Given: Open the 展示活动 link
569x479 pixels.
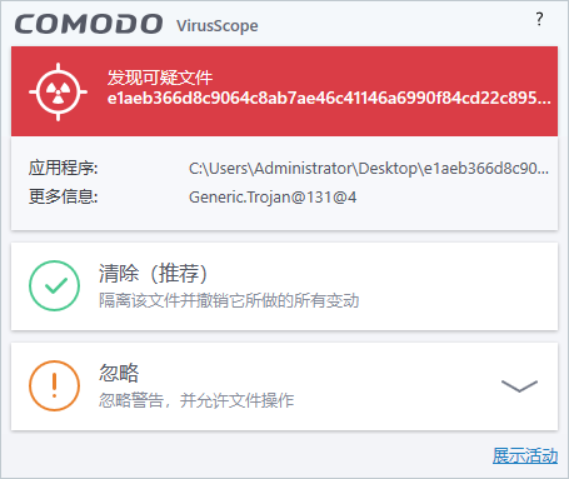Looking at the screenshot, I should (x=525, y=455).
